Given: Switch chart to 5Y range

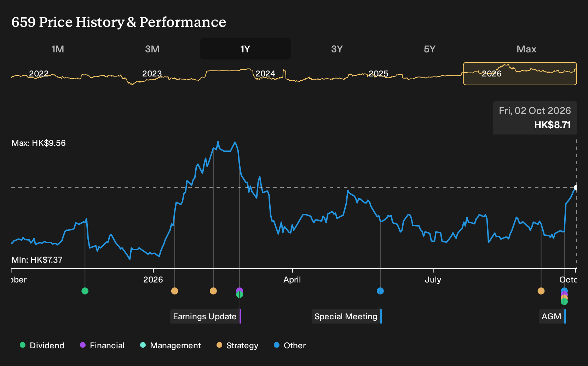Looking at the screenshot, I should 430,49.
